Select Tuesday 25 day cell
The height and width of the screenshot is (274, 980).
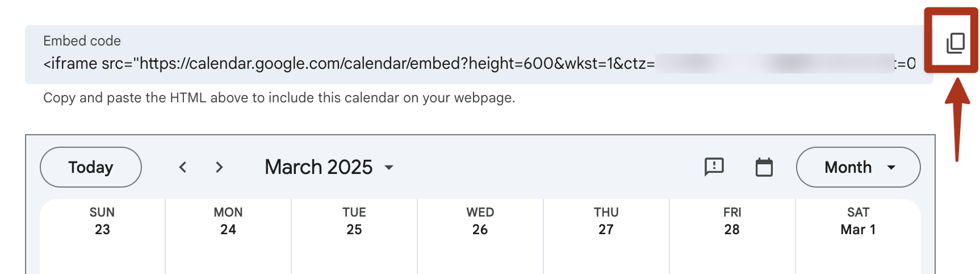(354, 236)
